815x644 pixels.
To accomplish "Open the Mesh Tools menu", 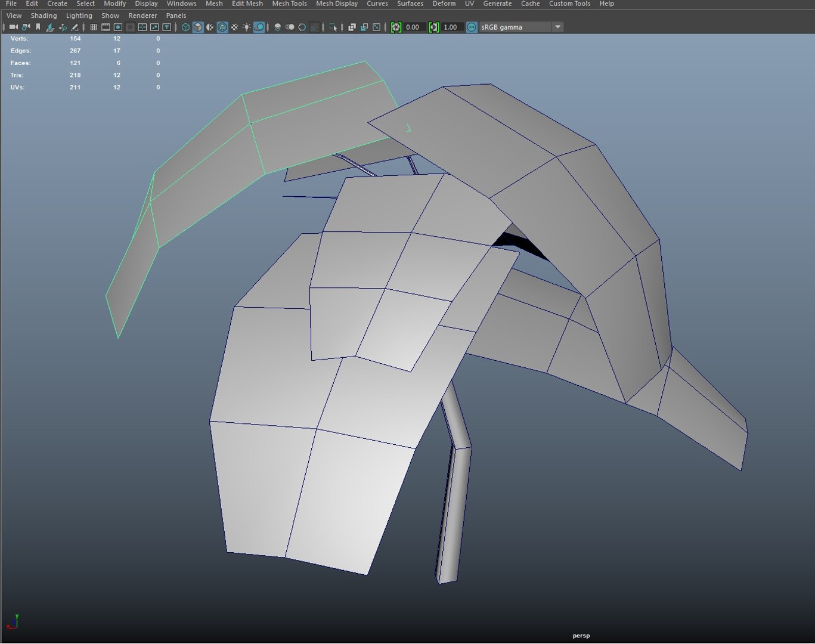I will 289,4.
